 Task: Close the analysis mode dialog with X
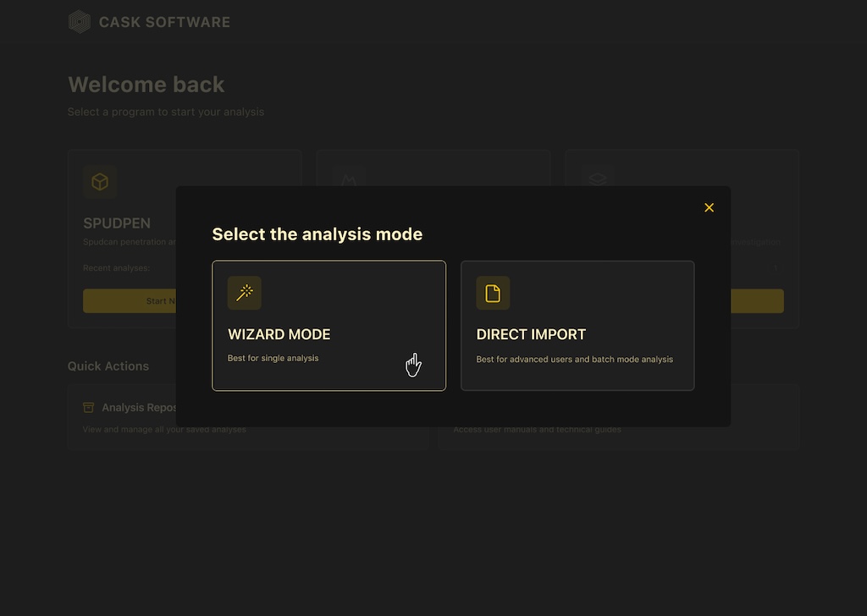709,207
